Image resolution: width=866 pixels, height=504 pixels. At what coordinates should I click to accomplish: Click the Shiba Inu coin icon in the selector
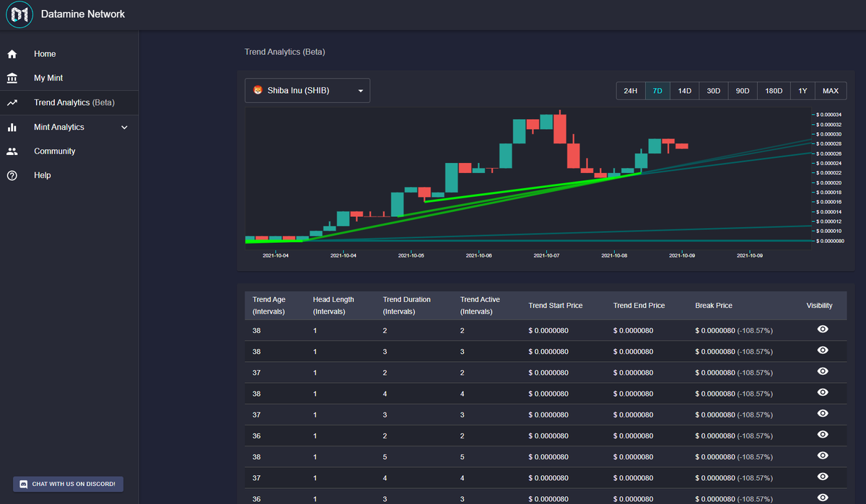pos(258,91)
